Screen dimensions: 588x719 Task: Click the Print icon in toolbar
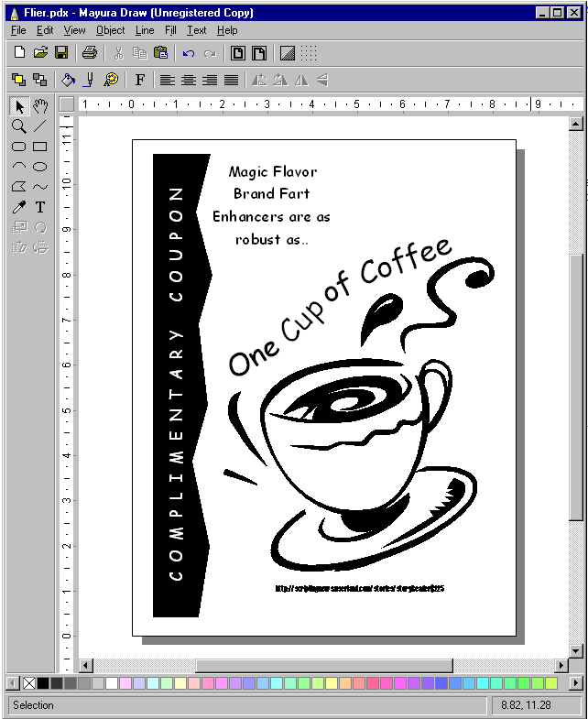click(90, 54)
